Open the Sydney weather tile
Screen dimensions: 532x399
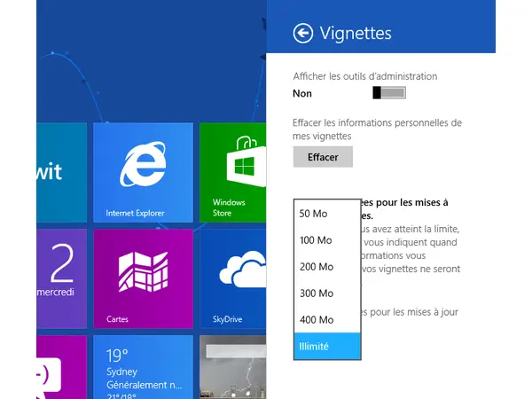(x=143, y=367)
